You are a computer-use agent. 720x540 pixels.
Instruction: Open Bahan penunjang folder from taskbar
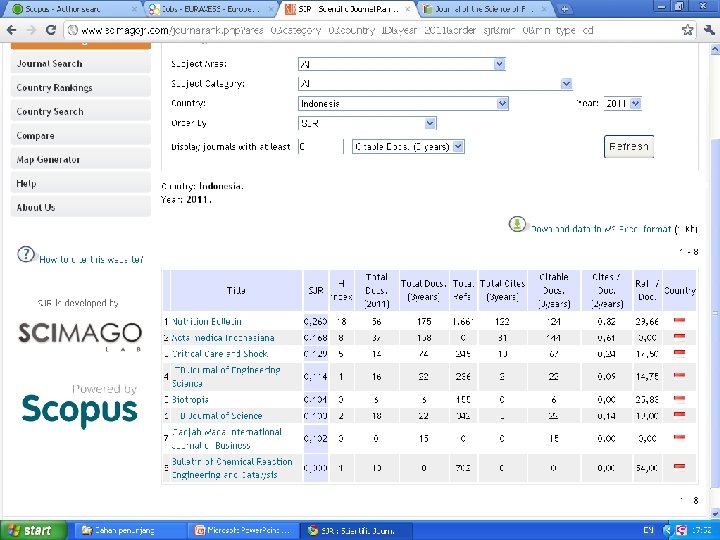(129, 530)
